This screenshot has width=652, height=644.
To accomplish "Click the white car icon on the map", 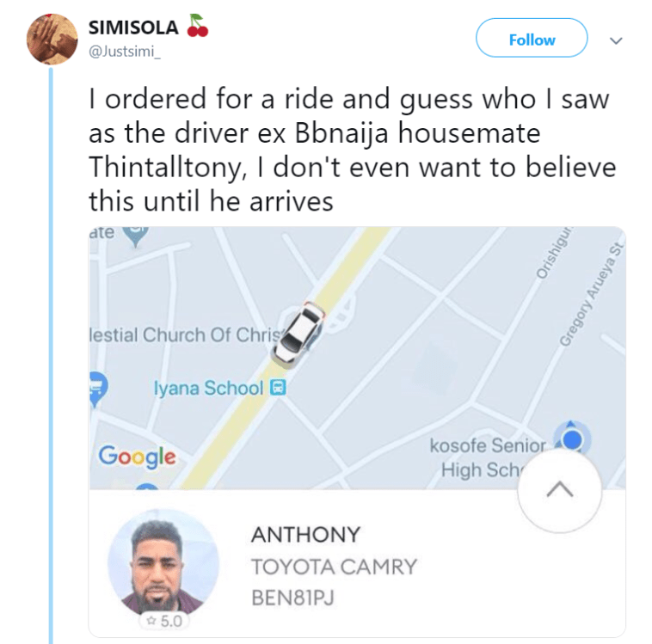I will click(x=299, y=334).
